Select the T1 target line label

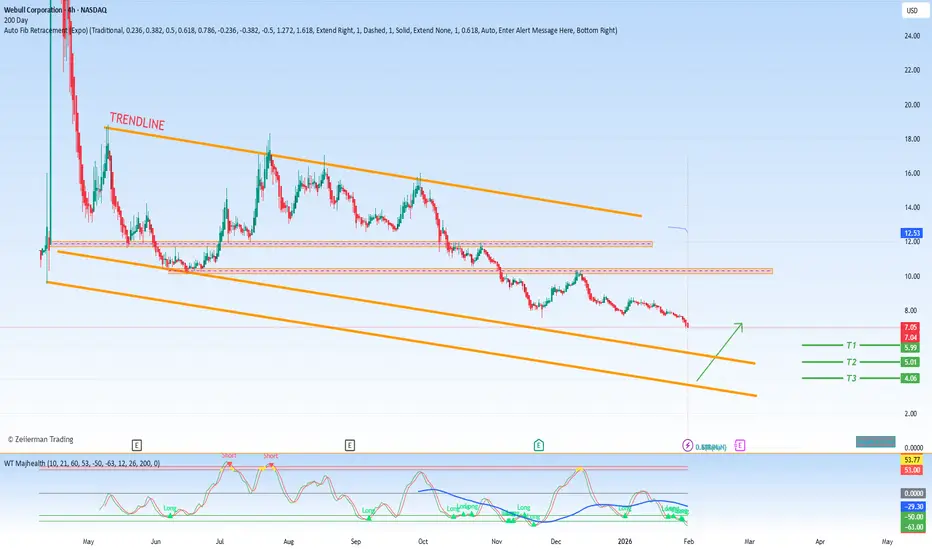point(851,345)
